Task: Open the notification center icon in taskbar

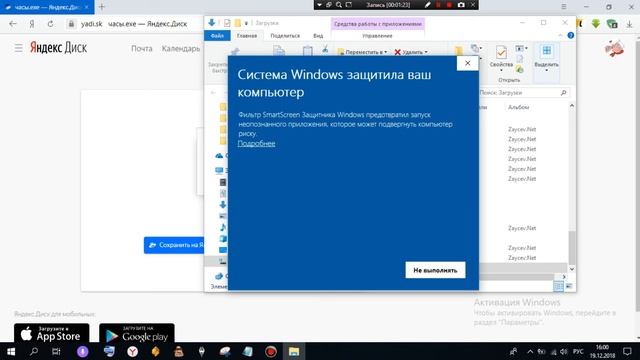Action: click(627, 351)
